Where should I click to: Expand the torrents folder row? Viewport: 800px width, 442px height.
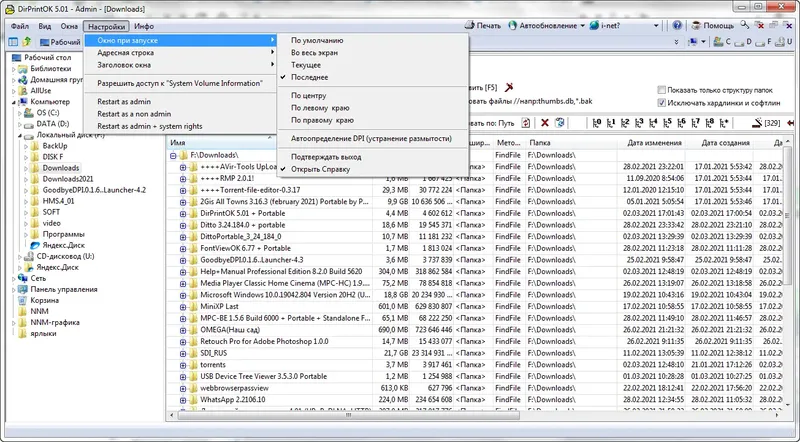coord(183,364)
